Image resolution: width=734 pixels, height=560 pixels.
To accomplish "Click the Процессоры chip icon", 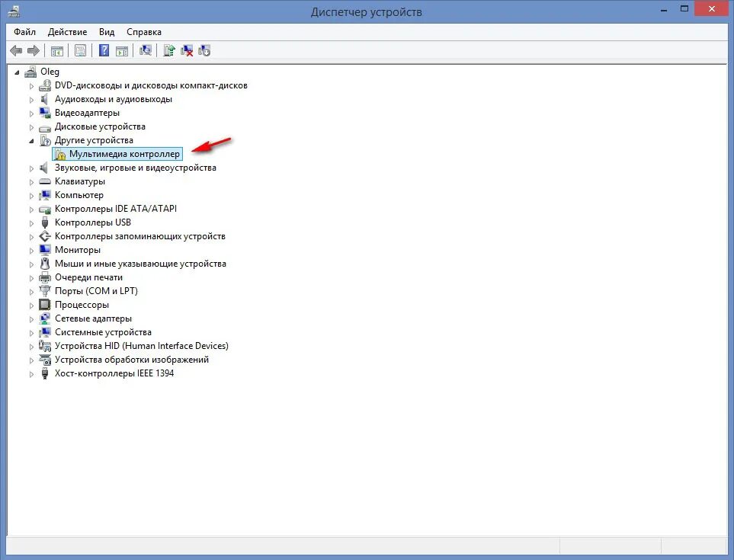I will click(45, 305).
